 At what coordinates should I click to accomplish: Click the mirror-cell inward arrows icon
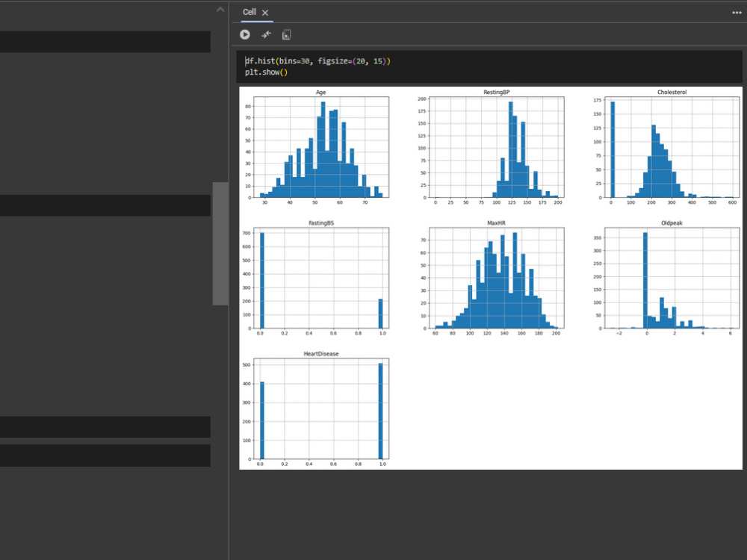pos(267,34)
